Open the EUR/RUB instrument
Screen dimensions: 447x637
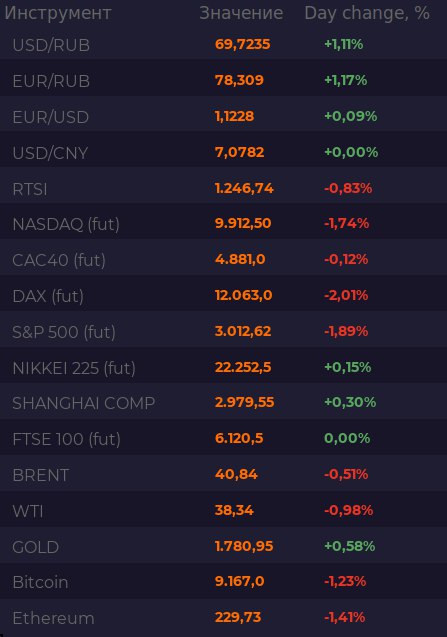pos(51,81)
